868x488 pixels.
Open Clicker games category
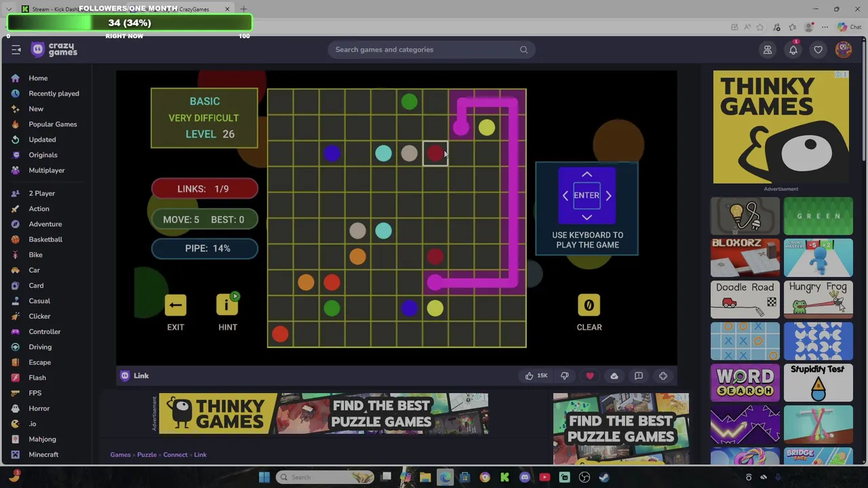pyautogui.click(x=39, y=317)
